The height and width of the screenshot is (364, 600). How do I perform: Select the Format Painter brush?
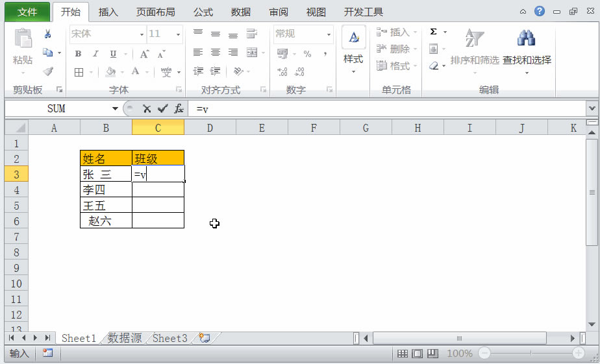pyautogui.click(x=48, y=71)
